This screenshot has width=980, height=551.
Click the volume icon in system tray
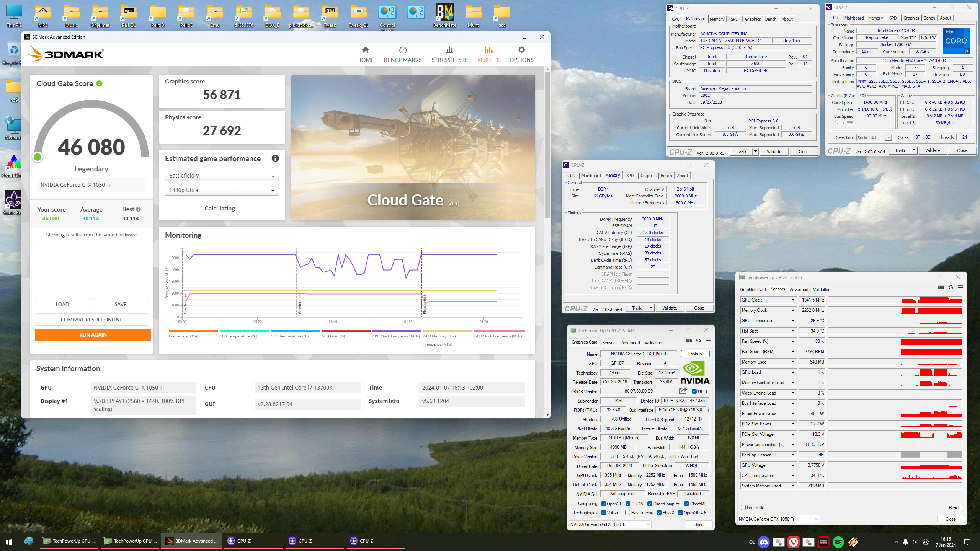click(x=915, y=542)
